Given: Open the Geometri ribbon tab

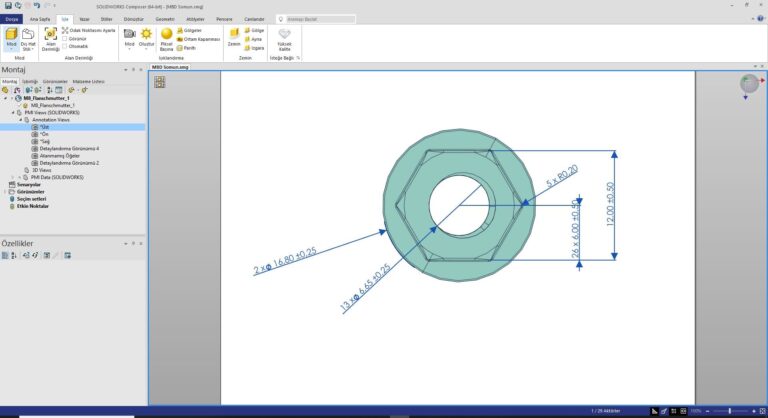Looking at the screenshot, I should point(164,18).
